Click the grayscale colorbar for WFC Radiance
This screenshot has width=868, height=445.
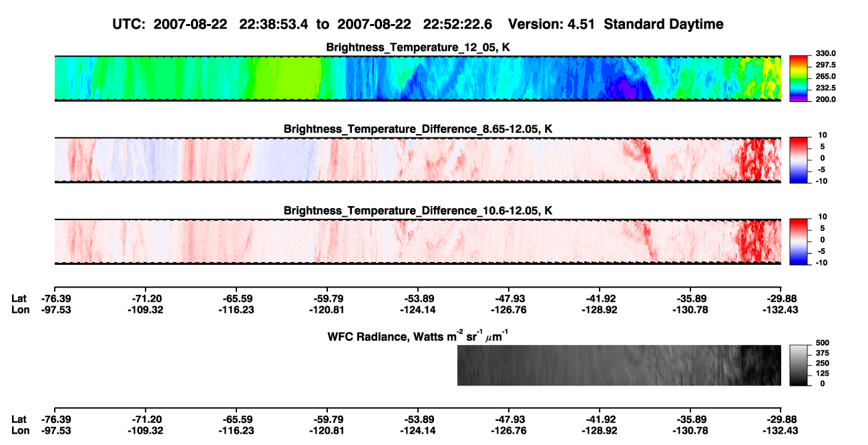click(x=799, y=365)
